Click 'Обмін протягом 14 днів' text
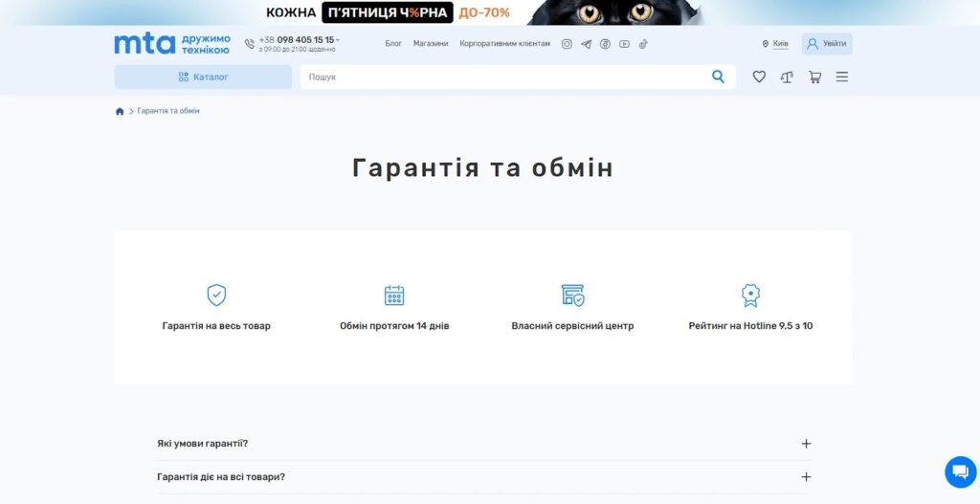The width and height of the screenshot is (980, 504). click(x=394, y=326)
